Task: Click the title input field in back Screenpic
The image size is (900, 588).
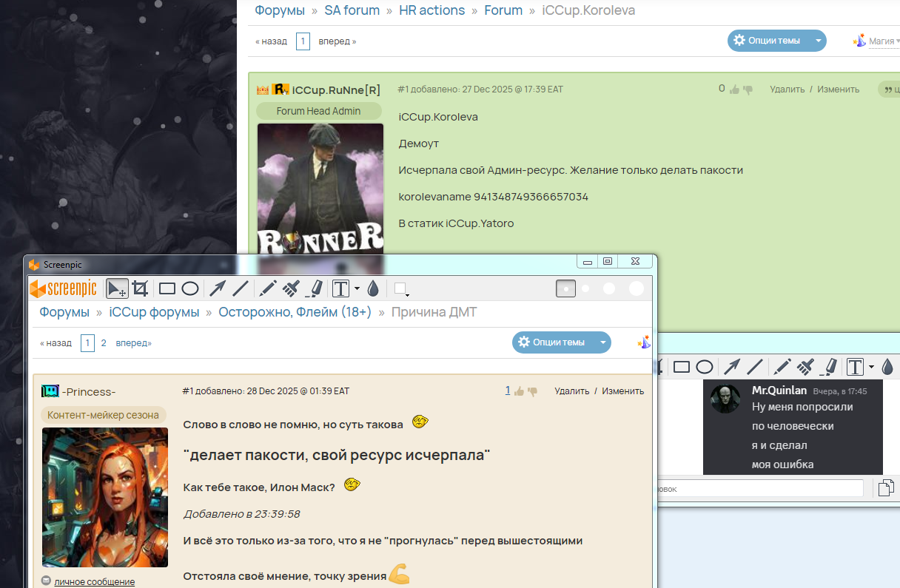Action: [x=759, y=488]
